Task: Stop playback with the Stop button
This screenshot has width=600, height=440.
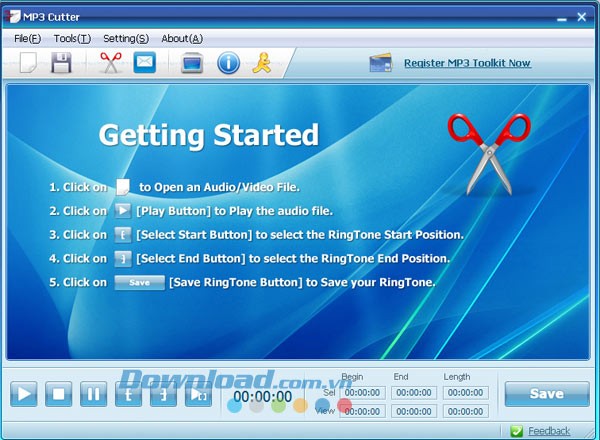Action: 59,394
